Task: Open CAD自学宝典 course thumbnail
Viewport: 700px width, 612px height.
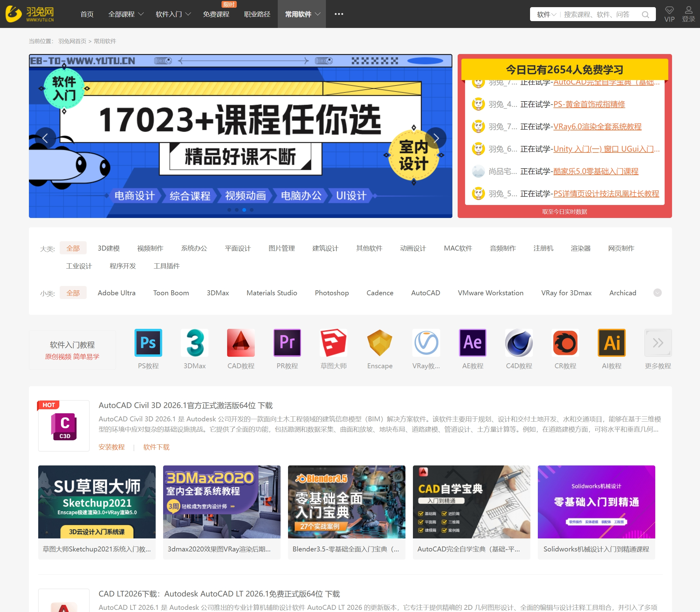Action: 471,502
